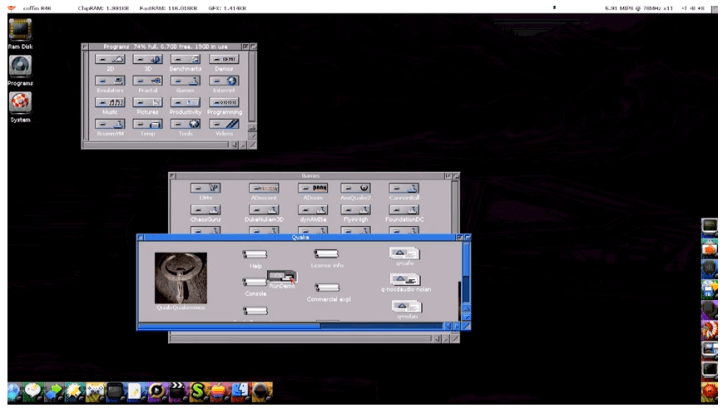Open the Internet drawer in Programs

click(225, 81)
